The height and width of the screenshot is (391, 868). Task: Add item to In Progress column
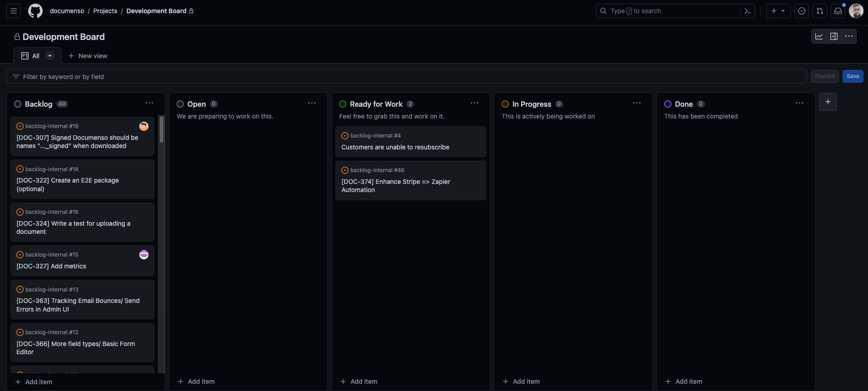click(522, 381)
